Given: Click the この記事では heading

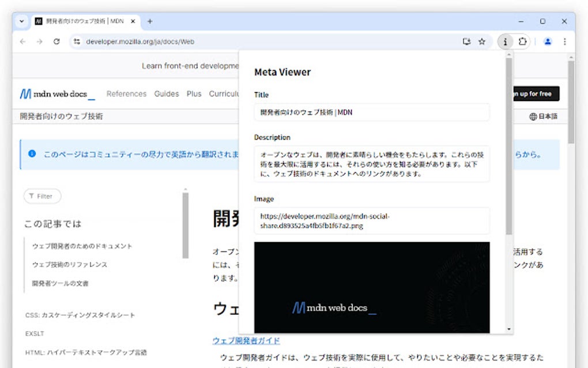Looking at the screenshot, I should [x=52, y=224].
